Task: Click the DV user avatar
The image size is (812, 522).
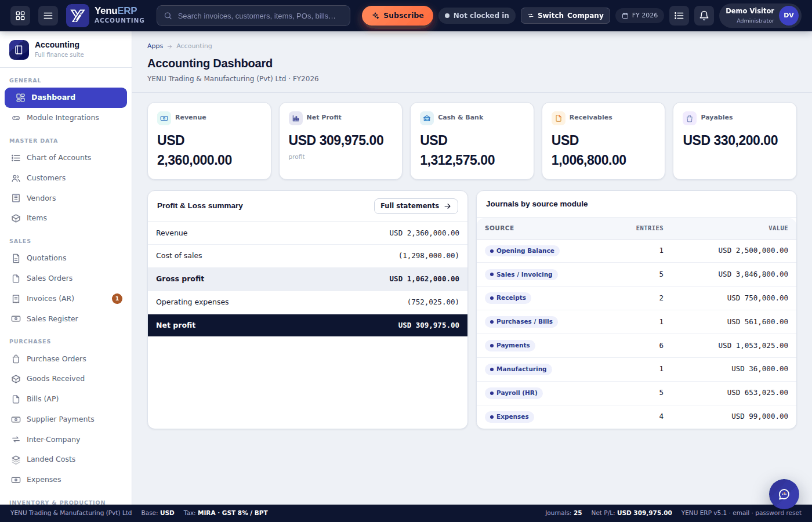Action: coord(789,16)
